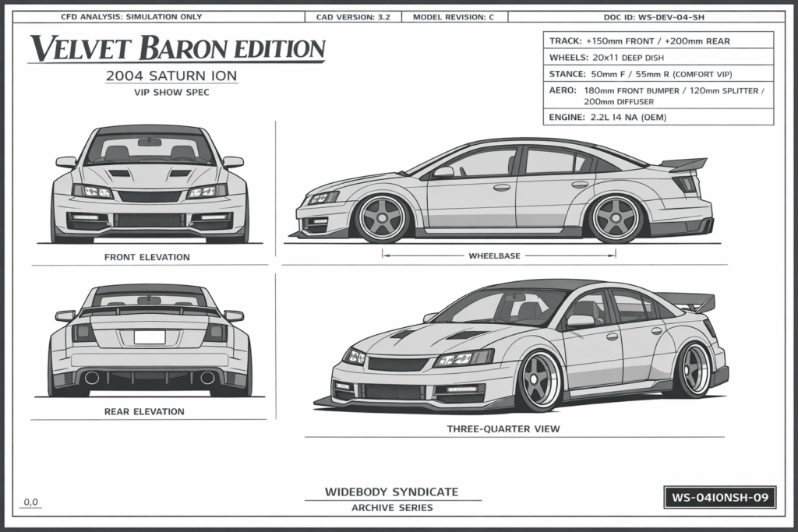Click the rear elevation car drawing
Screen dimensions: 798x532
(x=150, y=340)
